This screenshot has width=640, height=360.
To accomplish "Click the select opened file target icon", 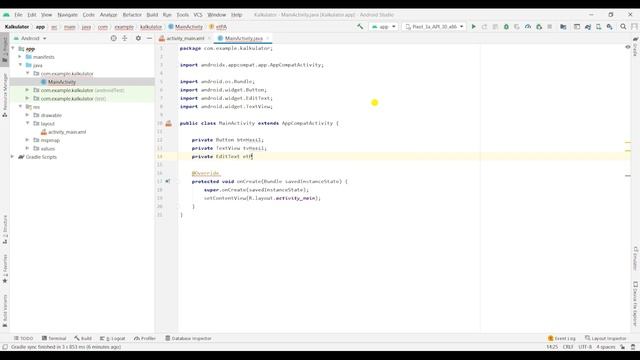I will [113, 38].
